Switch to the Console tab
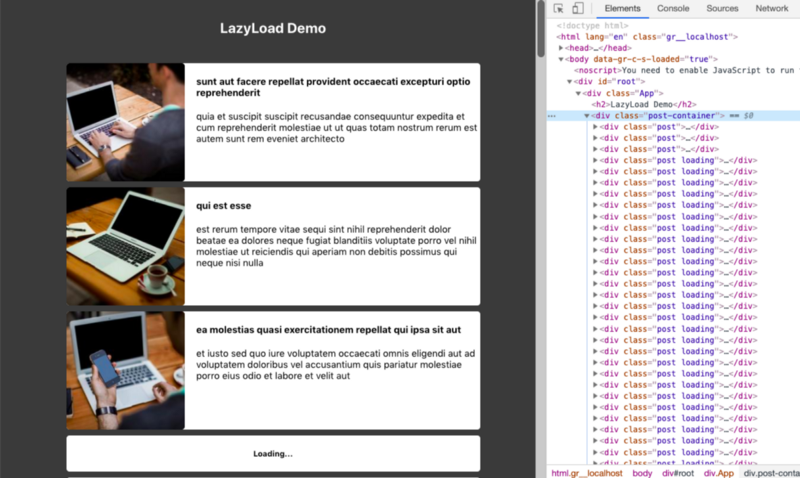 [x=672, y=8]
